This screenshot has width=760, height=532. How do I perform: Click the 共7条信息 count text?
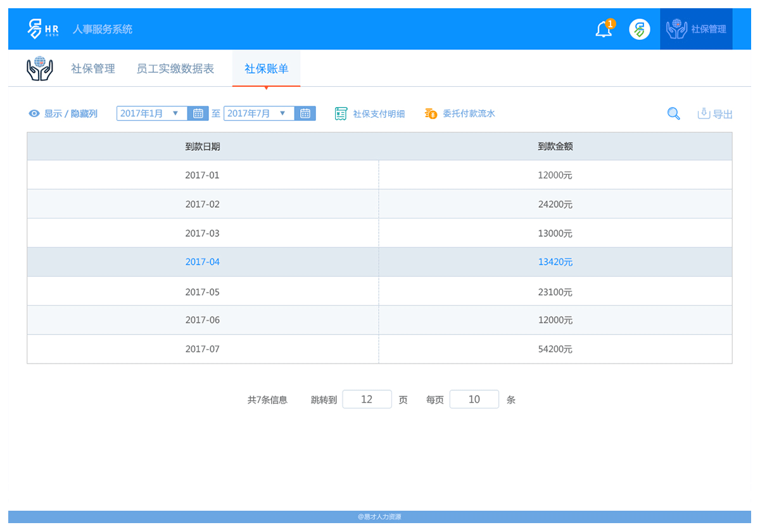[267, 400]
